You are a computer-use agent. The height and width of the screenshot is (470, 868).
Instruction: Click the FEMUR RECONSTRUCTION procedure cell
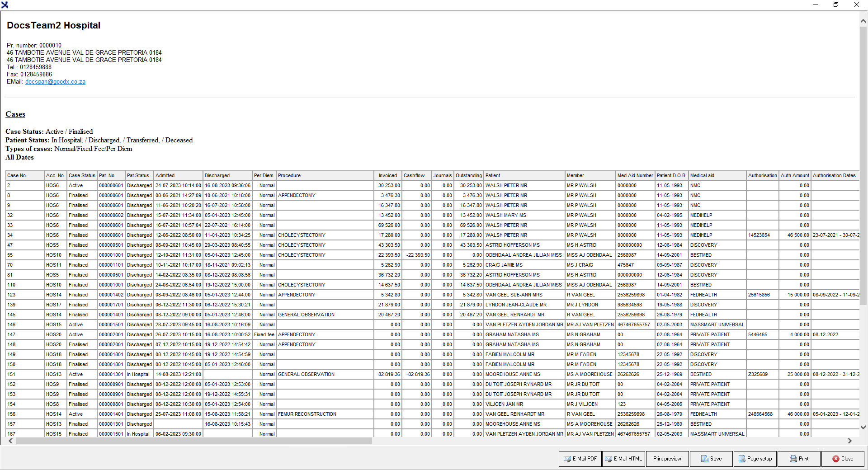pyautogui.click(x=307, y=414)
